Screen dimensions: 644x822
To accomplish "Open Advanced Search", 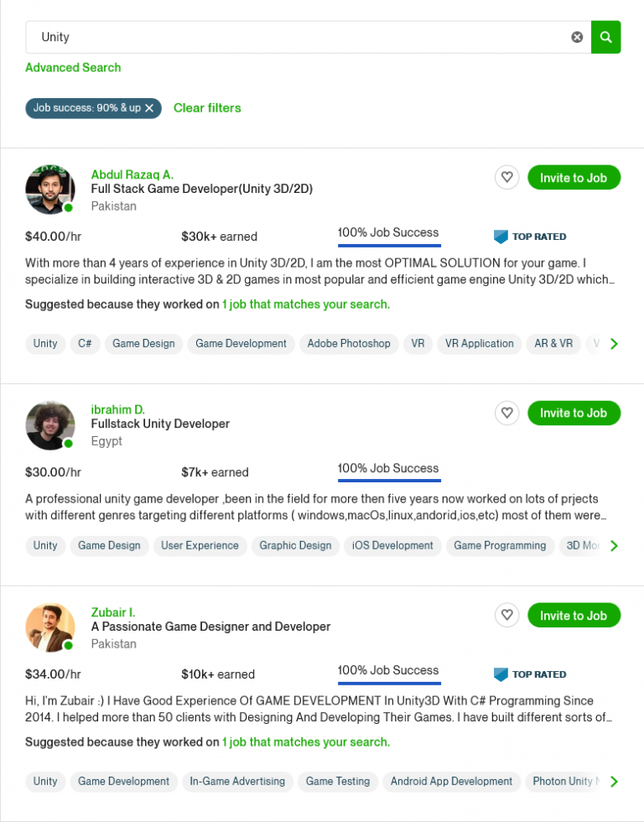I will (73, 67).
